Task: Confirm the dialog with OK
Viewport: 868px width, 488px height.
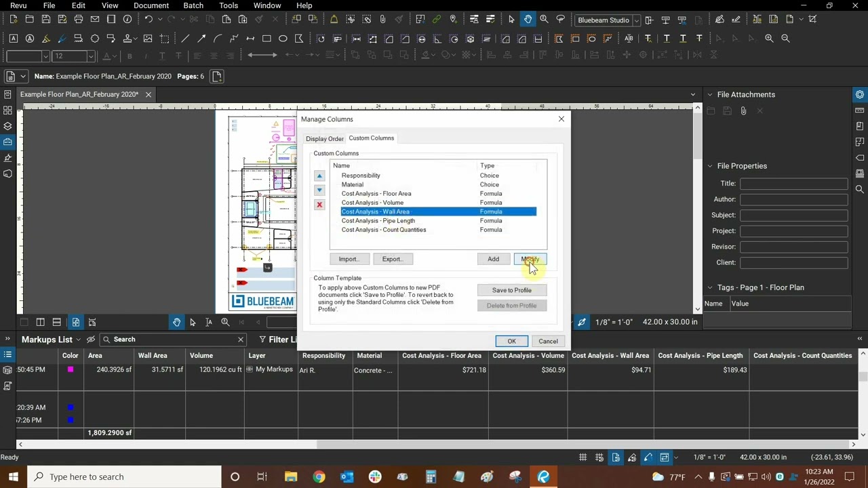Action: [511, 342]
